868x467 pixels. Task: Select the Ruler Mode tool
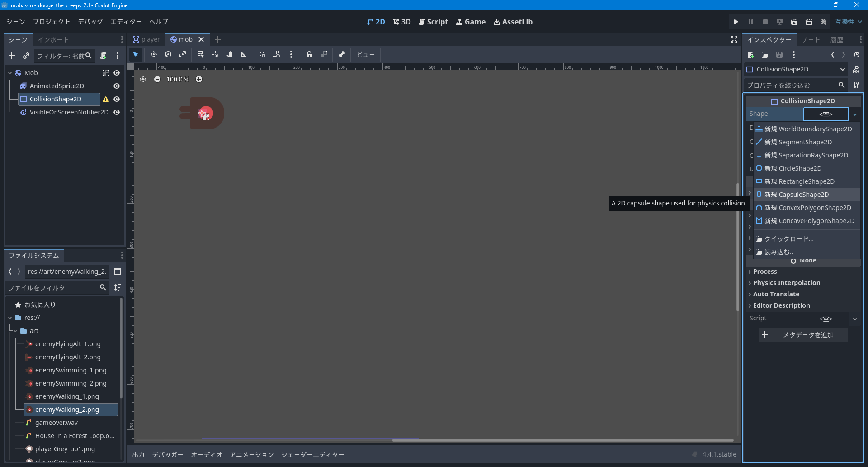[244, 55]
